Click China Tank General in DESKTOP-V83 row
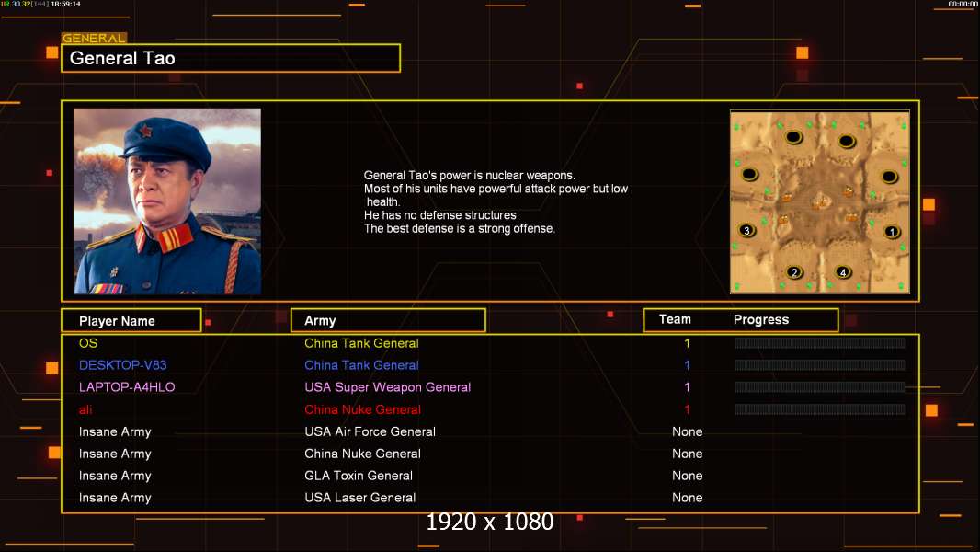The height and width of the screenshot is (552, 980). coord(361,365)
